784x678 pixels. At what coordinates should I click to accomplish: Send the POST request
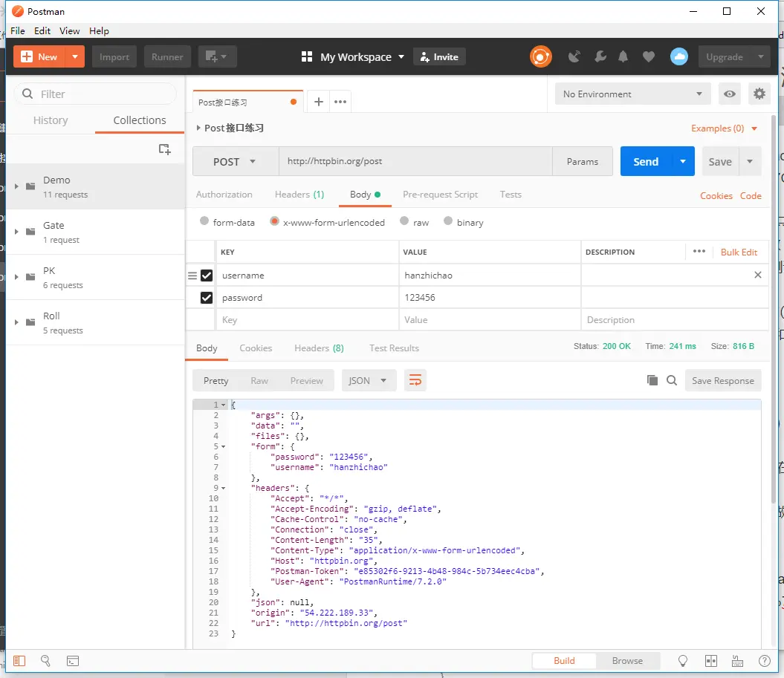(646, 161)
